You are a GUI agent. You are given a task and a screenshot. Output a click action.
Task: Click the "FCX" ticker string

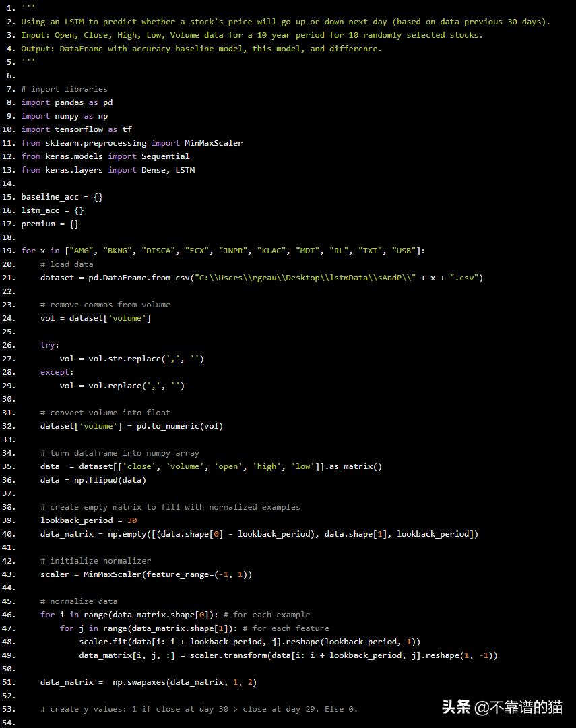197,251
